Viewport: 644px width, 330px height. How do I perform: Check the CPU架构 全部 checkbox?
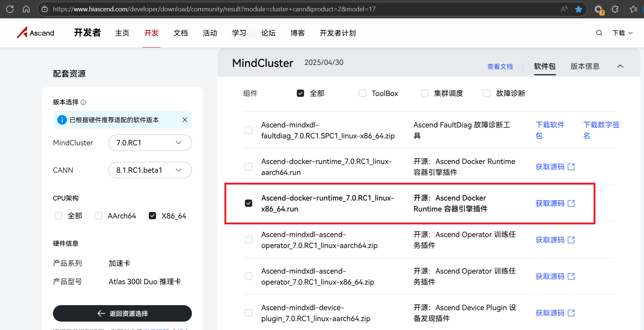coord(58,216)
